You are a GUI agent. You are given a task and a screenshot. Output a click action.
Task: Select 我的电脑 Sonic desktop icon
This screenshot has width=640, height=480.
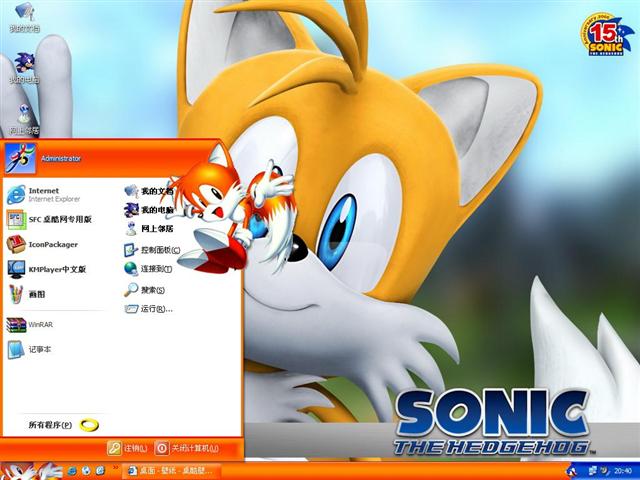pyautogui.click(x=24, y=68)
